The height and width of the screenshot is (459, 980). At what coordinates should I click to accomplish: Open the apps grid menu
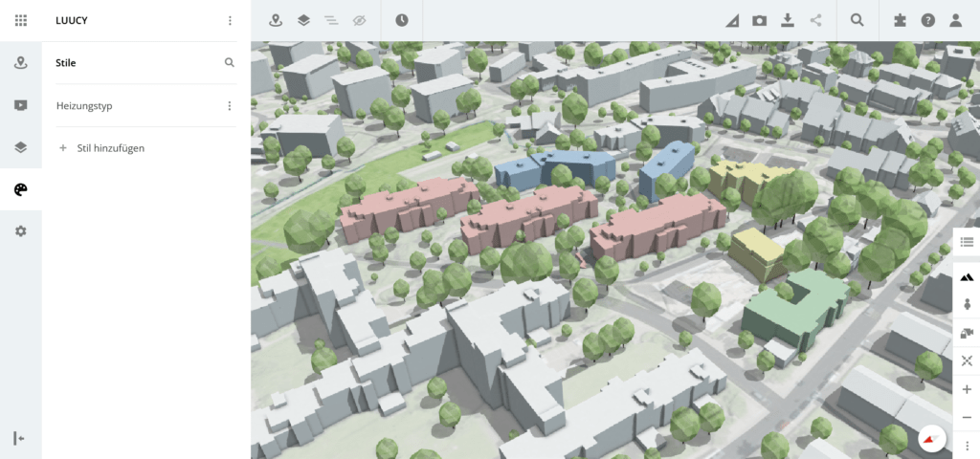21,20
